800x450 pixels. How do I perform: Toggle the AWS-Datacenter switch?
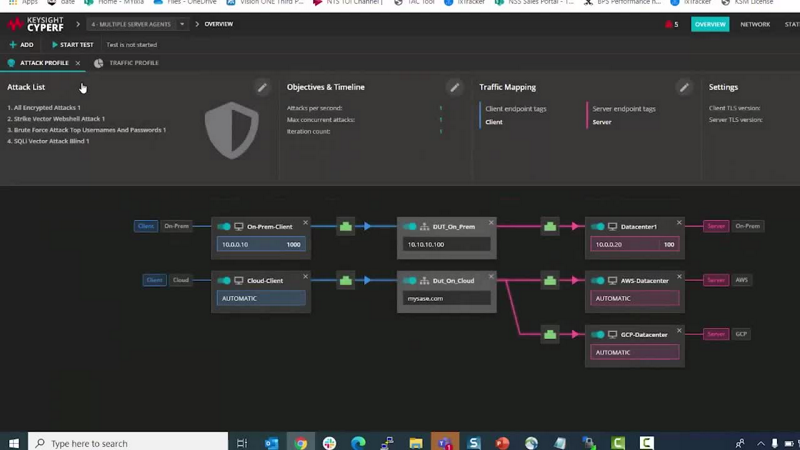coord(597,281)
